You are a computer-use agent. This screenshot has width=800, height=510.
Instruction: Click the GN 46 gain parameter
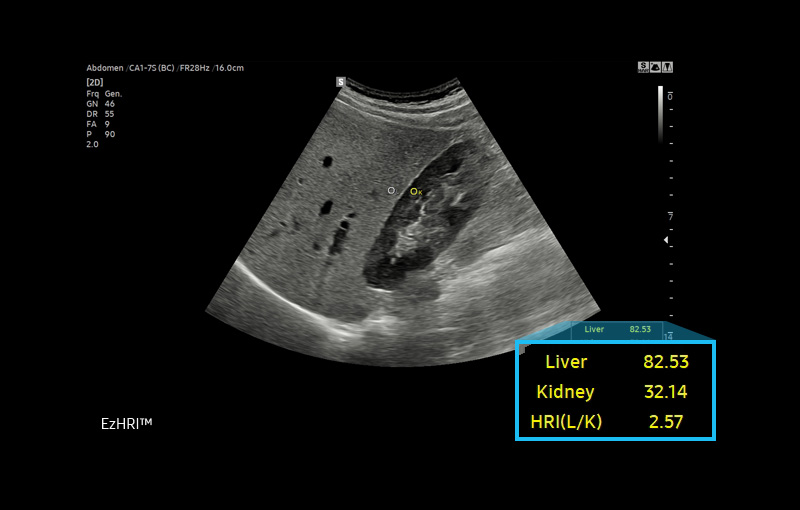(x=101, y=104)
